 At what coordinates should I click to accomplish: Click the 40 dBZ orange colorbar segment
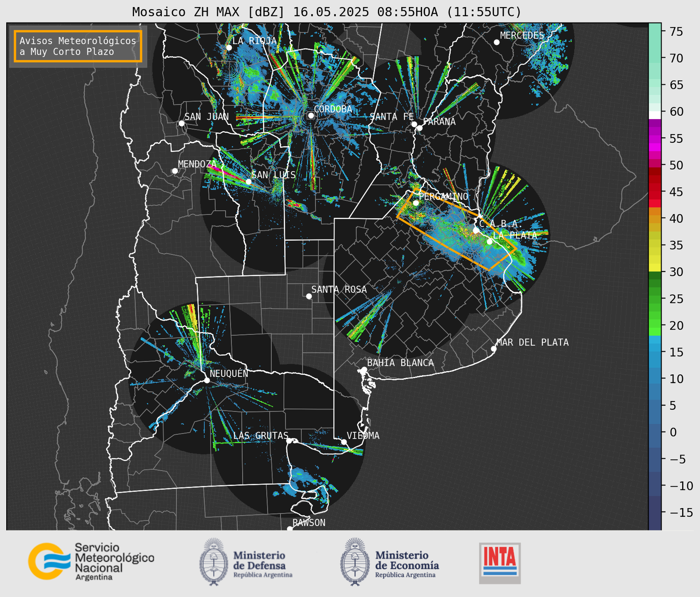pos(654,218)
